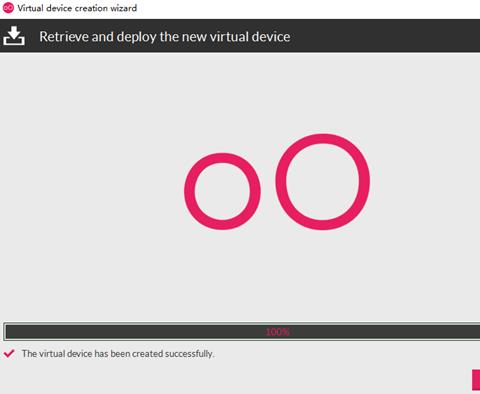Viewport: 480px width, 394px height.
Task: Click the text "The virtual device has been created successfully."
Action: tap(118, 354)
